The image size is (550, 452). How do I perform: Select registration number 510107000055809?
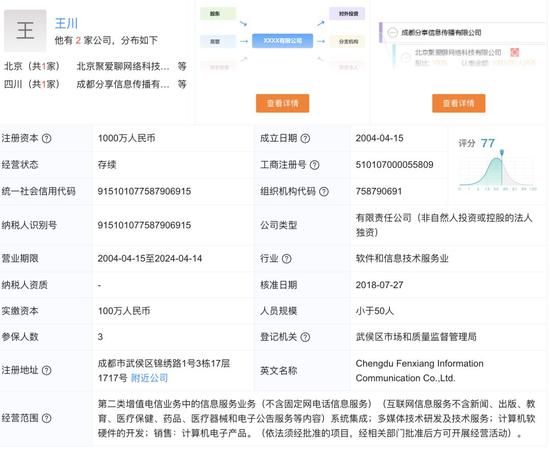pos(394,164)
